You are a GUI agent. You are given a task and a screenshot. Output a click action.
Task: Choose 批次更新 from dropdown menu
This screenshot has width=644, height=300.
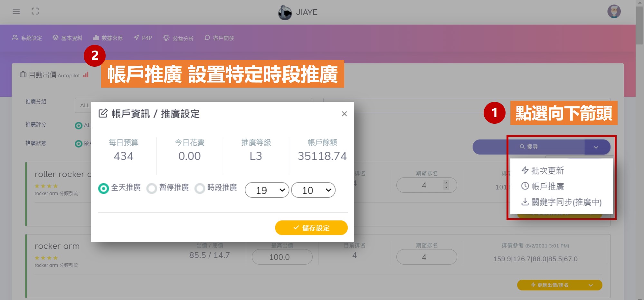(x=547, y=170)
